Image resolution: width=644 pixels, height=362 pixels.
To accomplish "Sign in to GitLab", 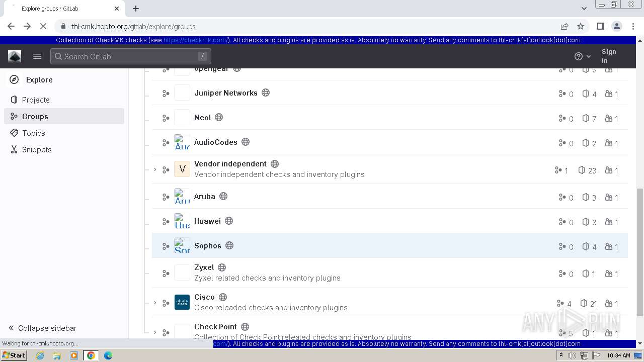I will 609,56.
